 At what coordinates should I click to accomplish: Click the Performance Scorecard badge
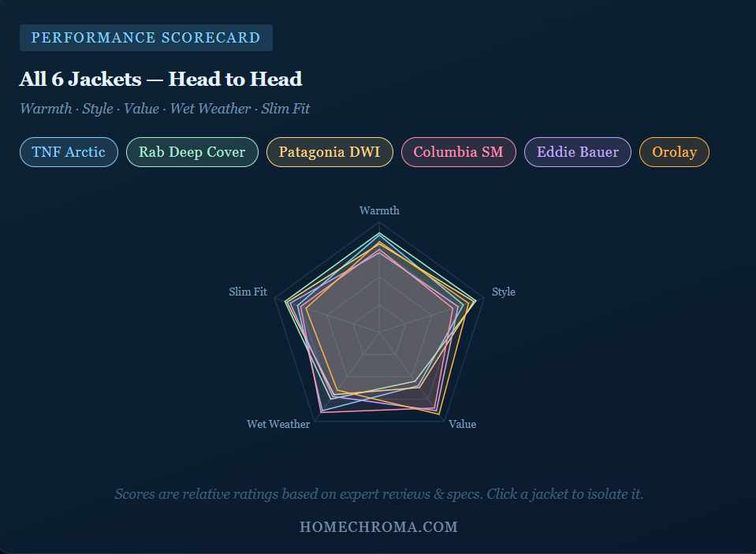click(x=146, y=38)
